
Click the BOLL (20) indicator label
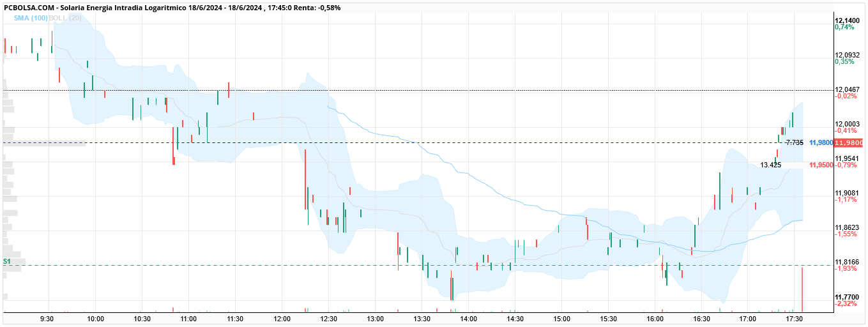65,19
